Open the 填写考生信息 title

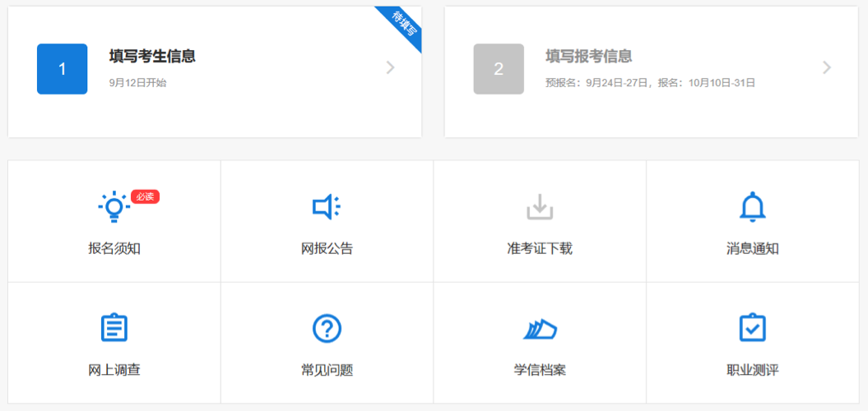[152, 57]
